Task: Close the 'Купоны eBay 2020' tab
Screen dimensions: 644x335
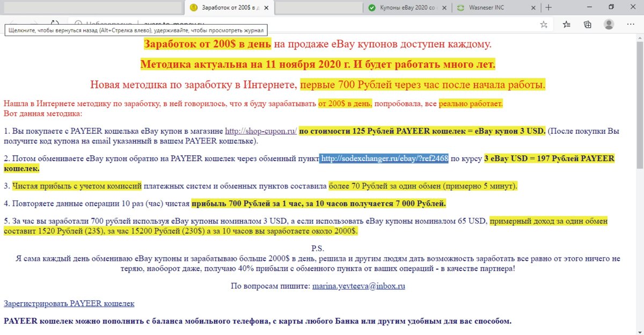Action: [444, 8]
